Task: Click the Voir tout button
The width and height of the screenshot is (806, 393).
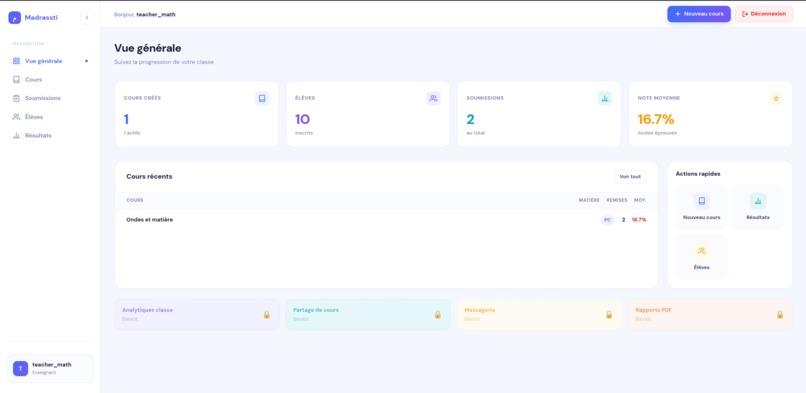Action: tap(630, 177)
